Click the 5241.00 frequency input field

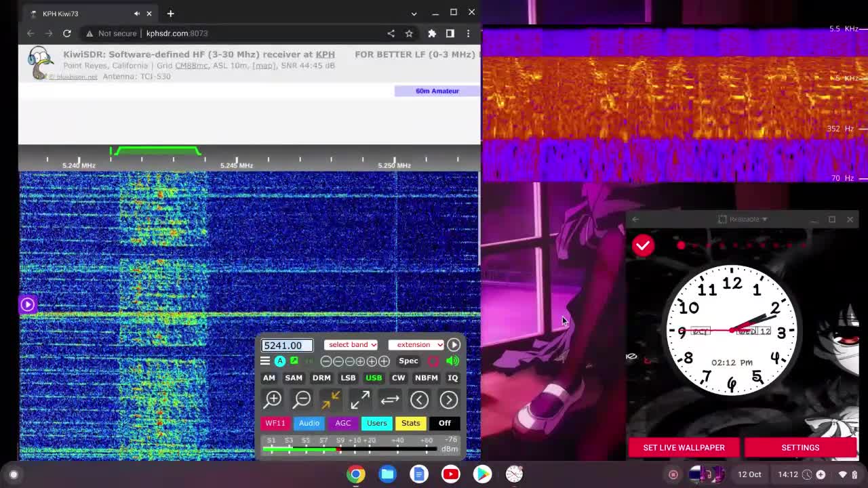[x=288, y=345]
